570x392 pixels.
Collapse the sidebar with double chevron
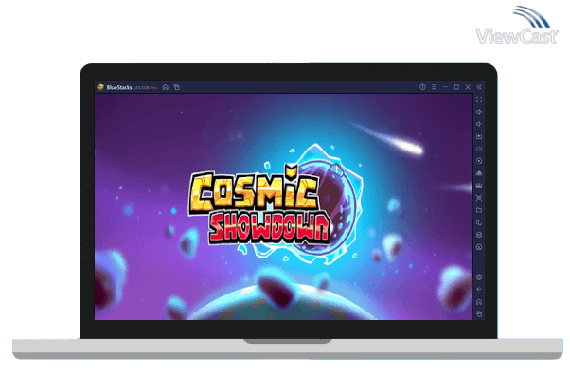(479, 87)
